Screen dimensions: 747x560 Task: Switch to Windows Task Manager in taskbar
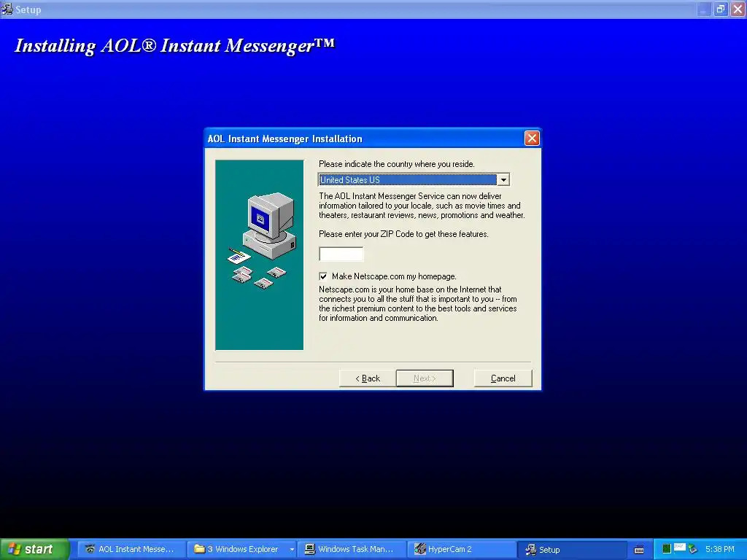(x=352, y=549)
